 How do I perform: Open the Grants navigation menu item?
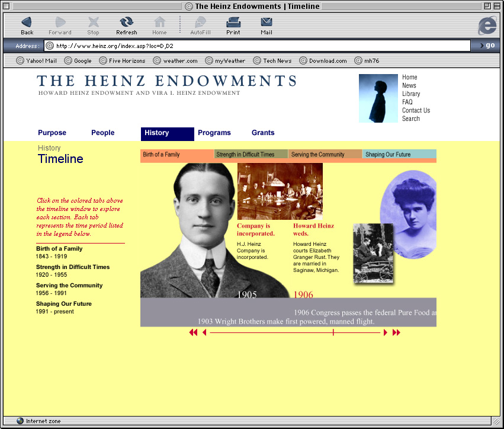tap(263, 133)
